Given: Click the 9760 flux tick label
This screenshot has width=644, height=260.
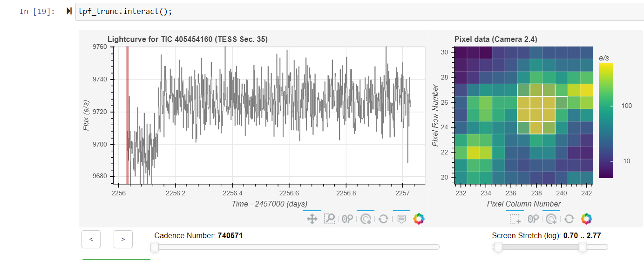Looking at the screenshot, I should pyautogui.click(x=99, y=47).
